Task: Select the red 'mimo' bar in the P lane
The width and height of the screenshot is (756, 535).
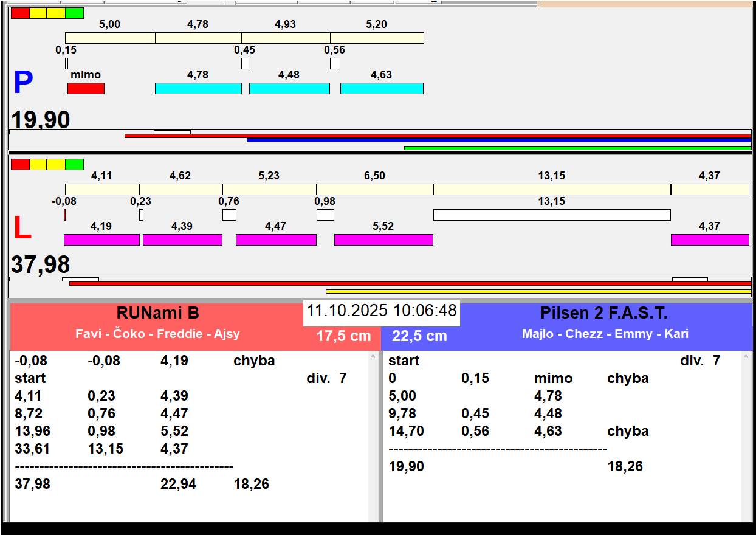Action: click(86, 88)
